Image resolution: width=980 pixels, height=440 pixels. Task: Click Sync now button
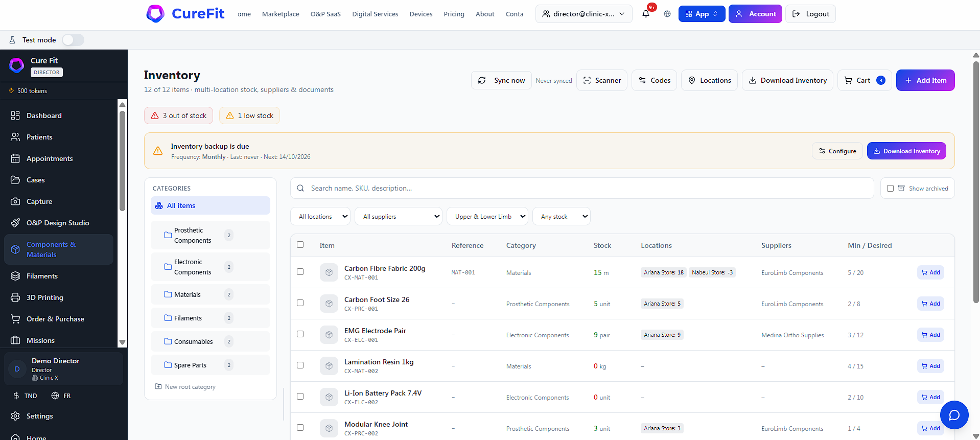[x=501, y=80]
